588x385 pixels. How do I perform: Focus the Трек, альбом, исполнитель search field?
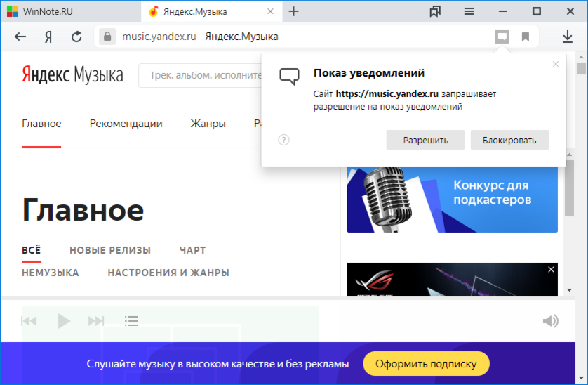(200, 75)
